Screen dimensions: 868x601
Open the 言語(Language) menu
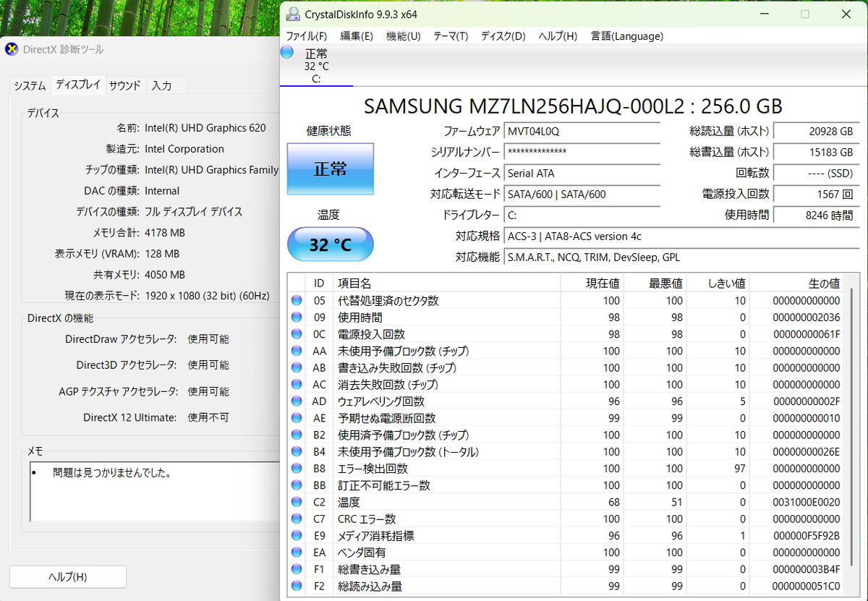click(626, 35)
